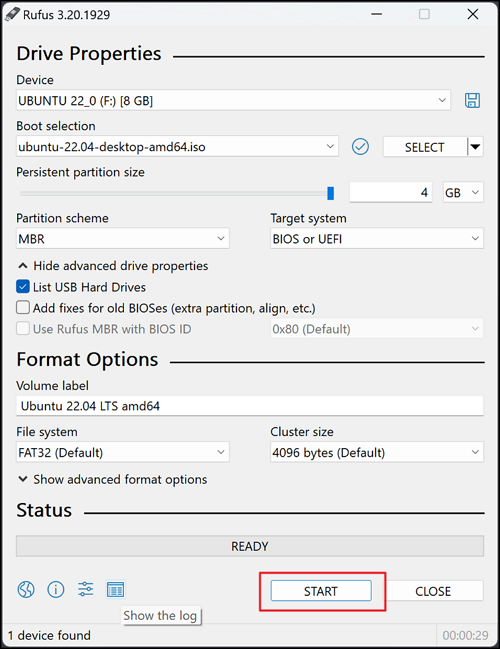Click the ISO checksum checkmark icon

coord(360,147)
